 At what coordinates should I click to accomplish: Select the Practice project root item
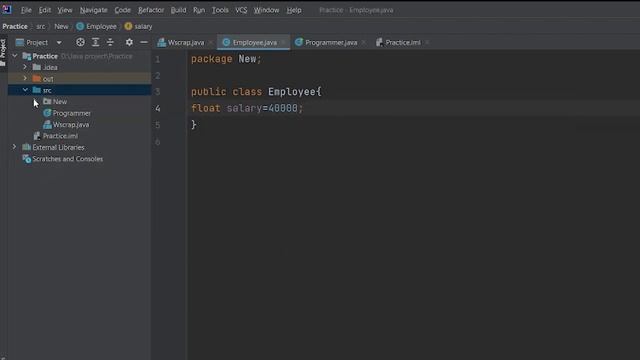pos(79,56)
